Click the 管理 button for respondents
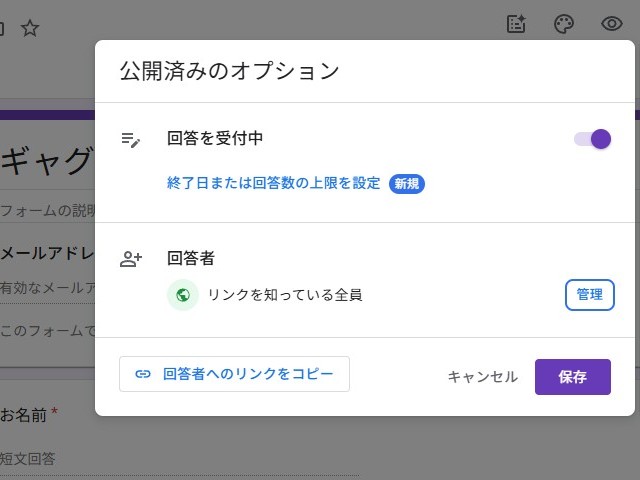The image size is (640, 480). point(589,295)
